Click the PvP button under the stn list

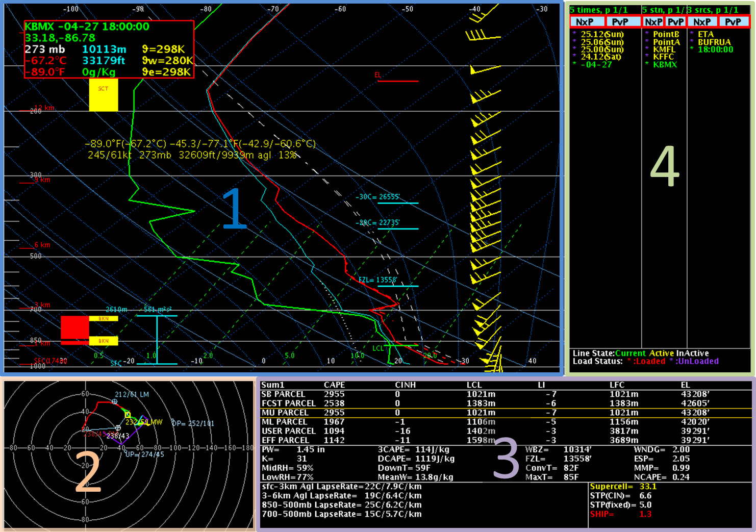pos(675,21)
